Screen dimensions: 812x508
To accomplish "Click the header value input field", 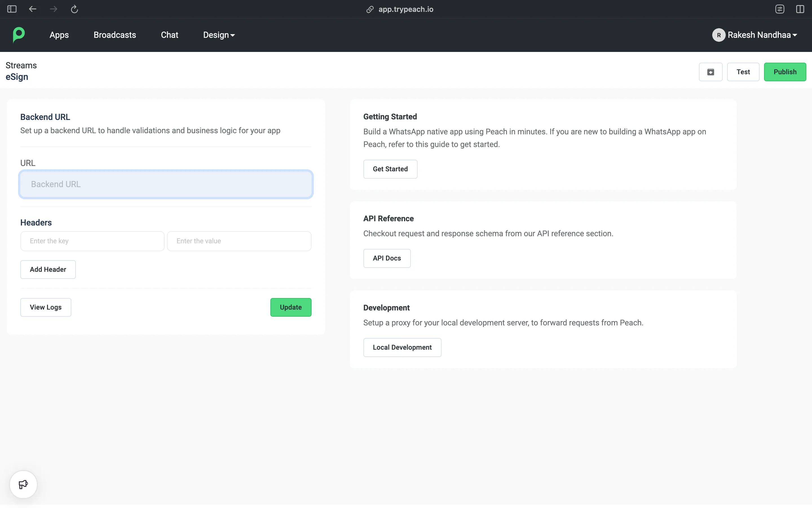I will (x=239, y=241).
